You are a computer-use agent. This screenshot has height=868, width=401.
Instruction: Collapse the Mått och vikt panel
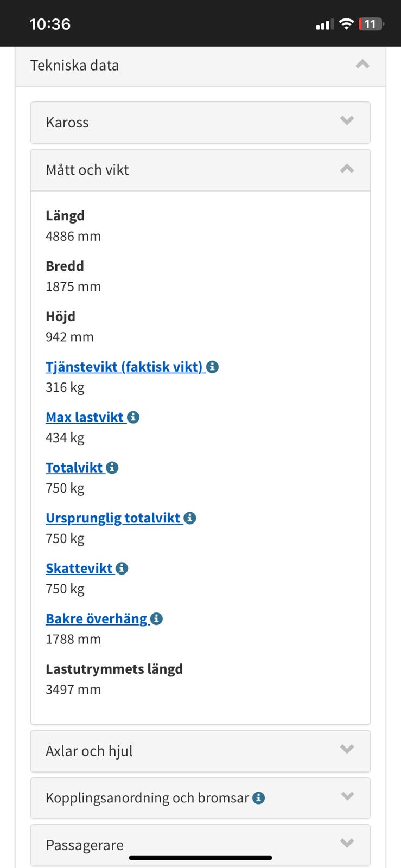coord(347,169)
